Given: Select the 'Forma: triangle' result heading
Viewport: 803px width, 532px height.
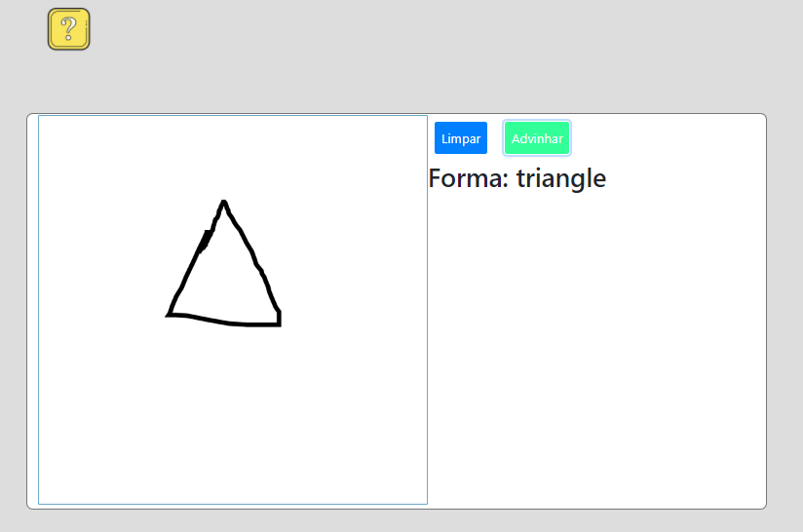Looking at the screenshot, I should (x=516, y=178).
